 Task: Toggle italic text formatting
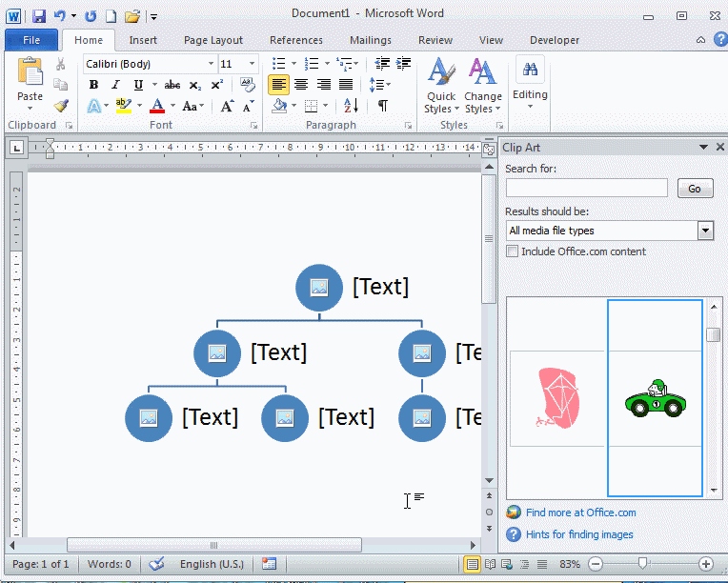pyautogui.click(x=115, y=85)
